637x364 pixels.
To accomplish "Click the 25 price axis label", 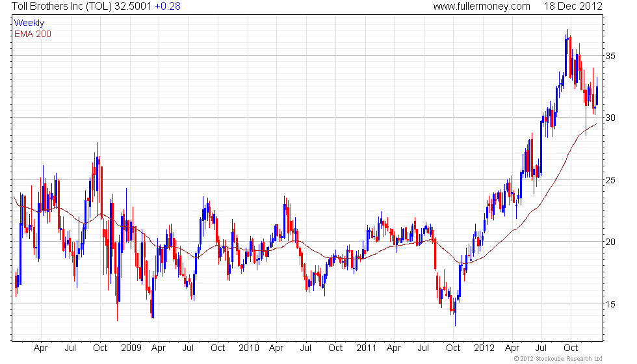I will click(610, 180).
